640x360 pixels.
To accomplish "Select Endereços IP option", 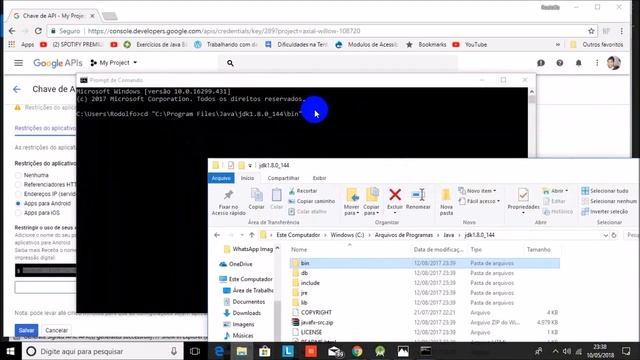I will 18,194.
